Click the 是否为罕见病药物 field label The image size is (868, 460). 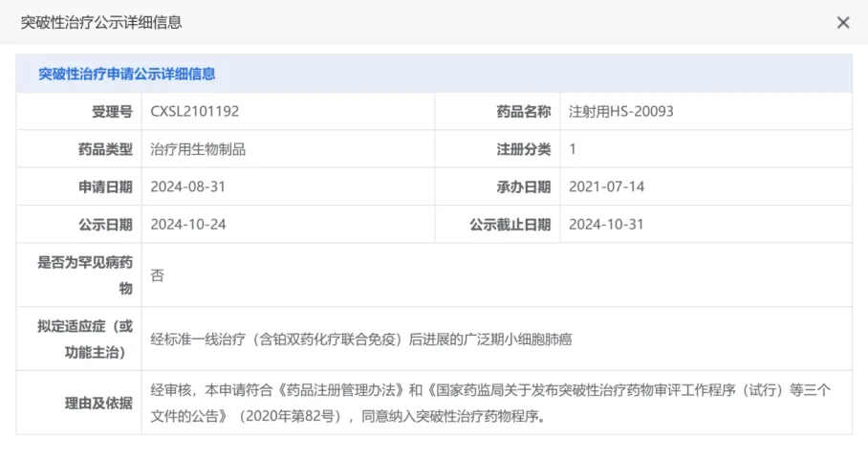pos(85,274)
